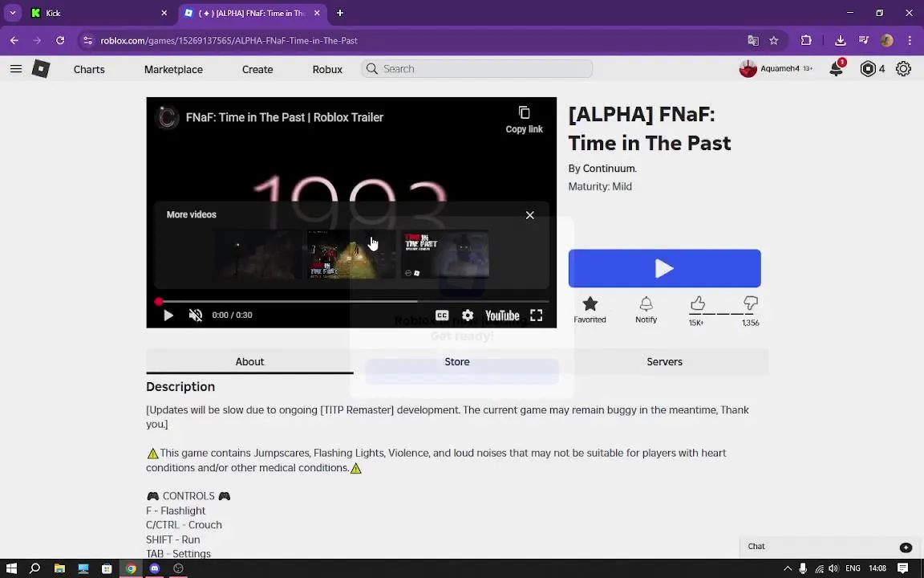Screen dimensions: 924x578
Task: Unmute the trailer video
Action: [196, 315]
